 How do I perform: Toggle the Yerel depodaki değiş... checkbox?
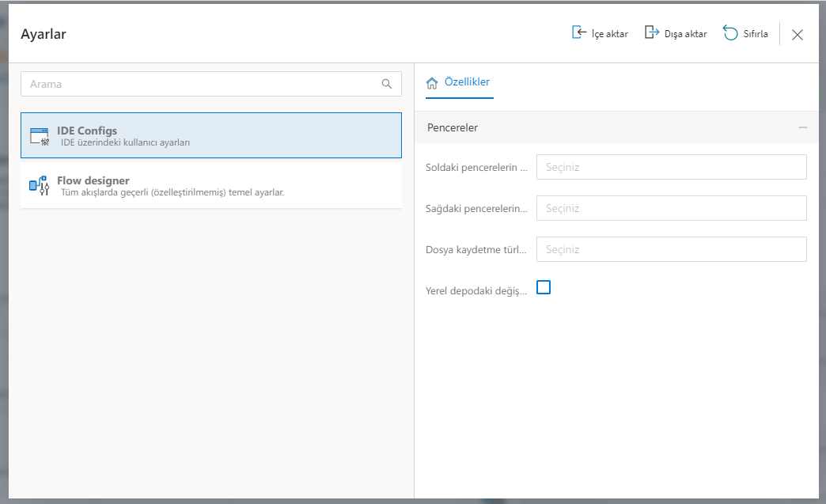point(544,288)
